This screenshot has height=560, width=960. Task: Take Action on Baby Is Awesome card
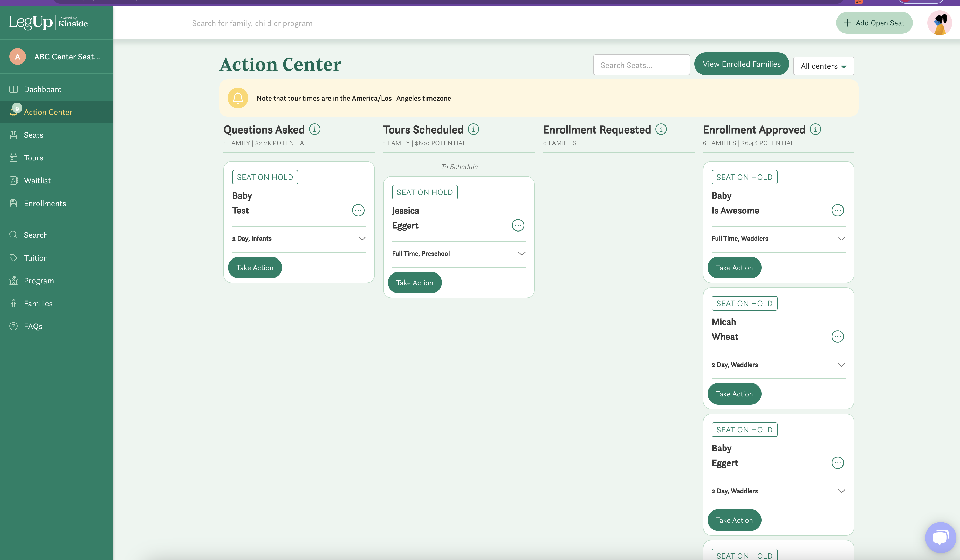point(734,268)
